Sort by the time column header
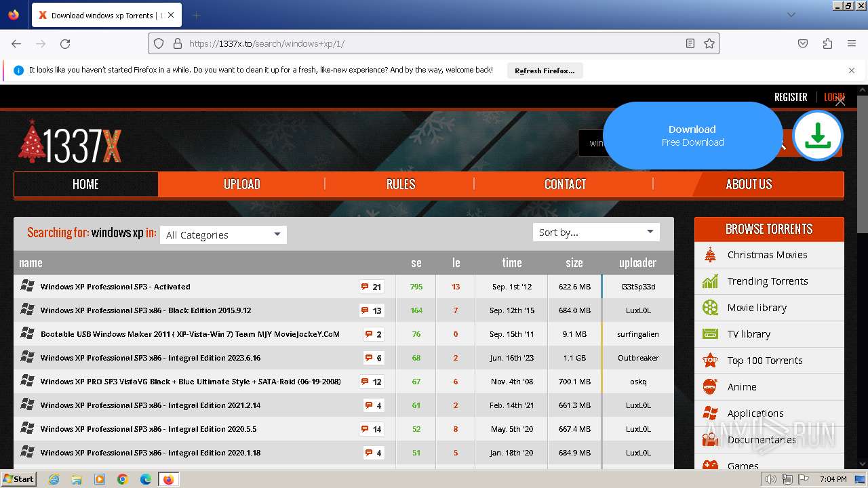The height and width of the screenshot is (488, 868). [x=512, y=263]
